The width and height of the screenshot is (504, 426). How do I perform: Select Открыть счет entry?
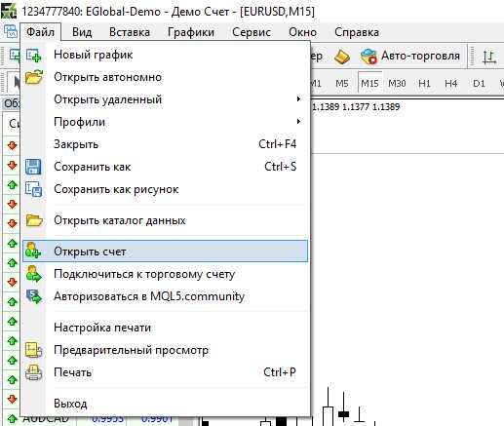[x=165, y=252]
